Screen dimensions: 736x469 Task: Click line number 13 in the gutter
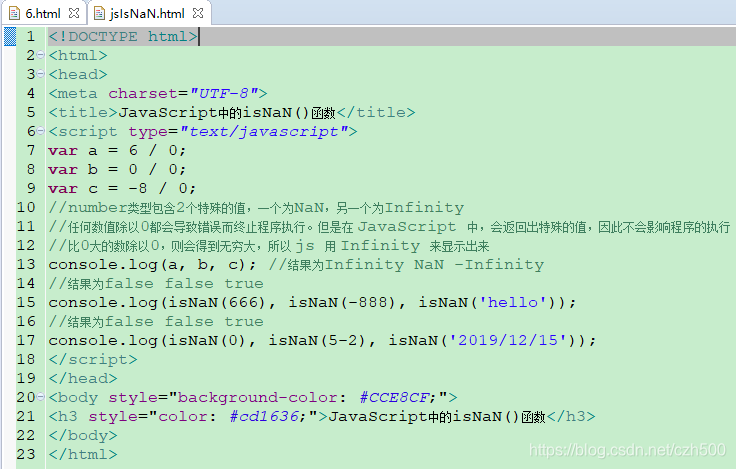pyautogui.click(x=26, y=264)
